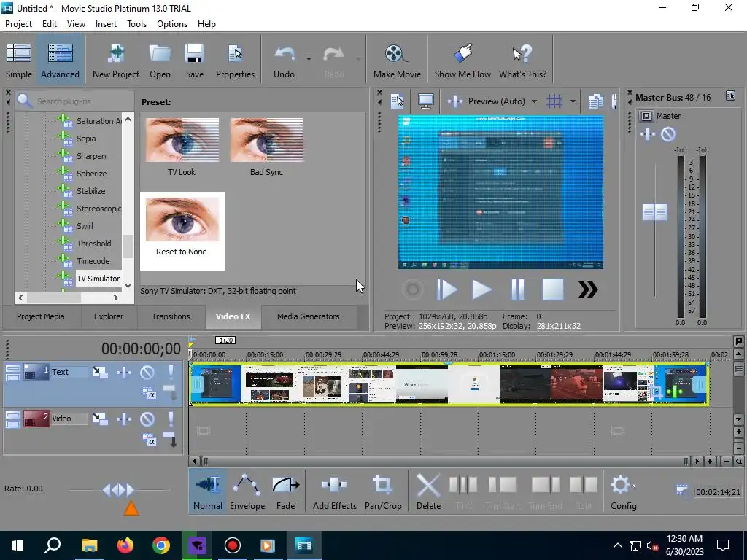Screen dimensions: 747x560
Task: Open Pan/Crop tool
Action: [x=383, y=491]
